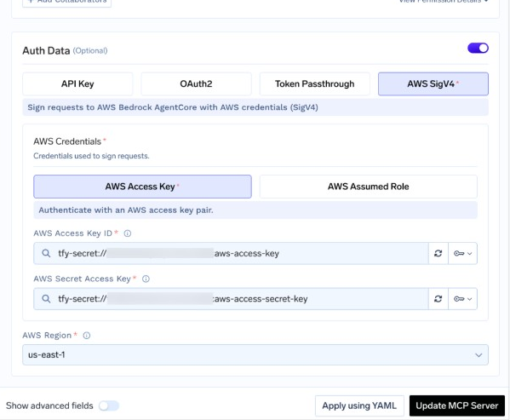Open info tooltip for AWS Access Key ID
The height and width of the screenshot is (420, 510).
(x=128, y=233)
